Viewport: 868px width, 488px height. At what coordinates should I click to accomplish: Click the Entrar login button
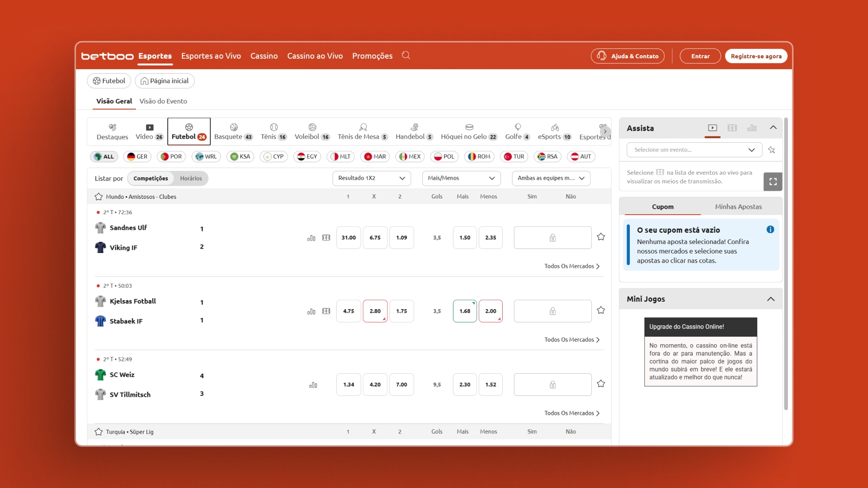click(700, 56)
